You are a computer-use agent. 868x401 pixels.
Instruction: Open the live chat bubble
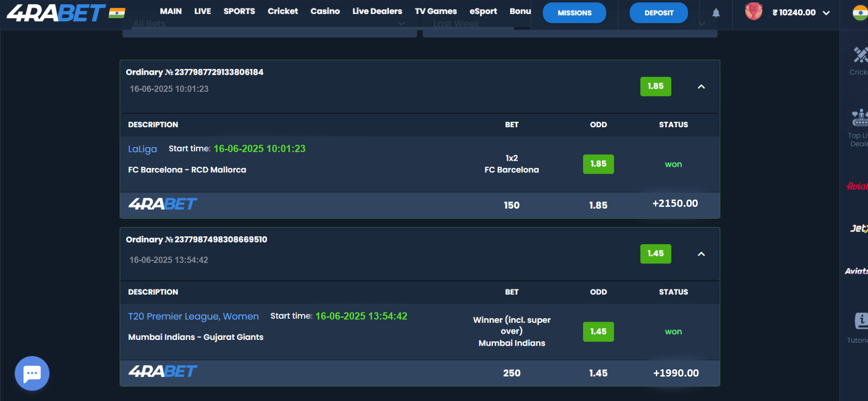click(32, 373)
